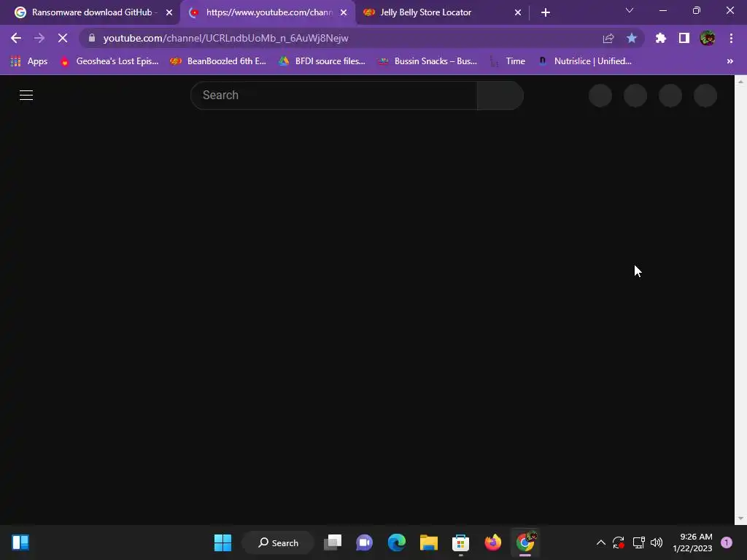
Task: View site information via the lock icon
Action: pos(92,38)
